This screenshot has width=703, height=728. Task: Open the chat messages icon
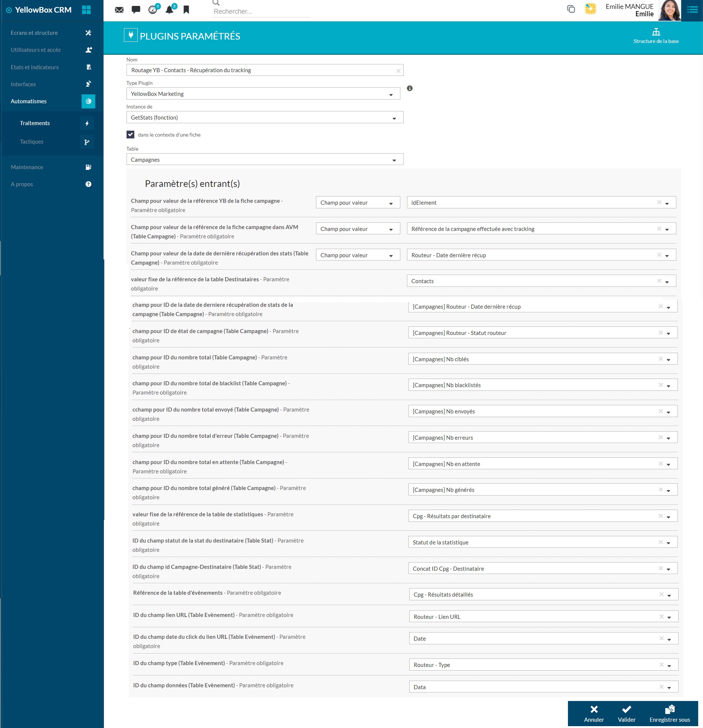pos(136,10)
